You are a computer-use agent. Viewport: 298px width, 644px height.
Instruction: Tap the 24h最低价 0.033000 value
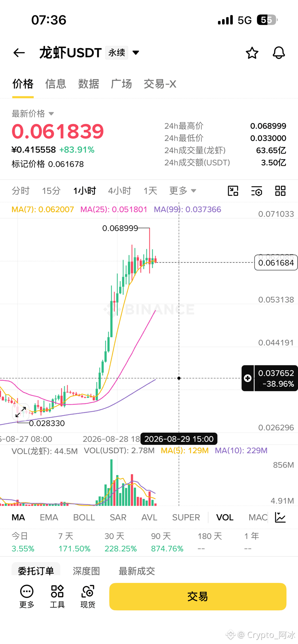[268, 138]
